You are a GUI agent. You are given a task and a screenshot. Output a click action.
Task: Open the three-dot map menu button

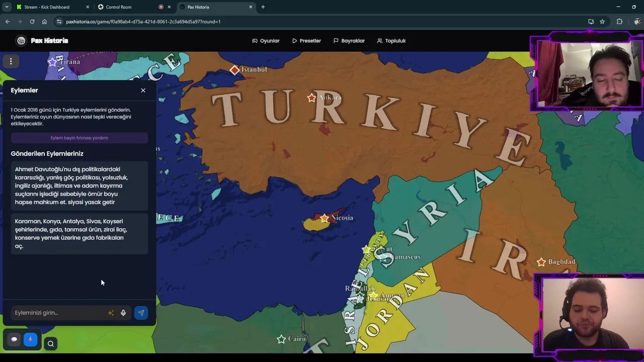11,61
